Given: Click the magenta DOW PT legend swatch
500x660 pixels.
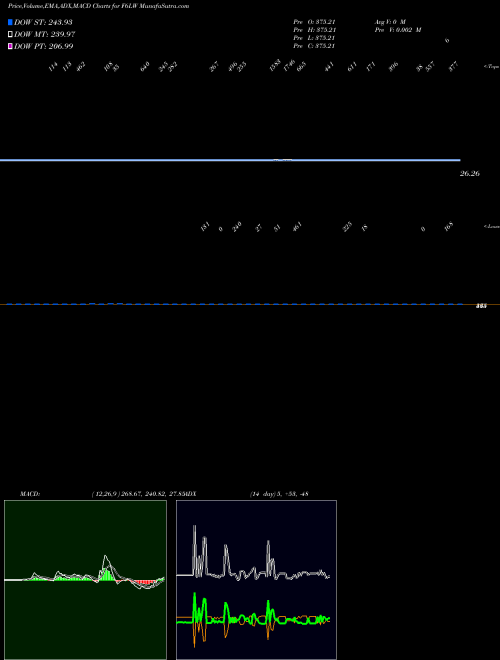Looking at the screenshot, I should [10, 46].
